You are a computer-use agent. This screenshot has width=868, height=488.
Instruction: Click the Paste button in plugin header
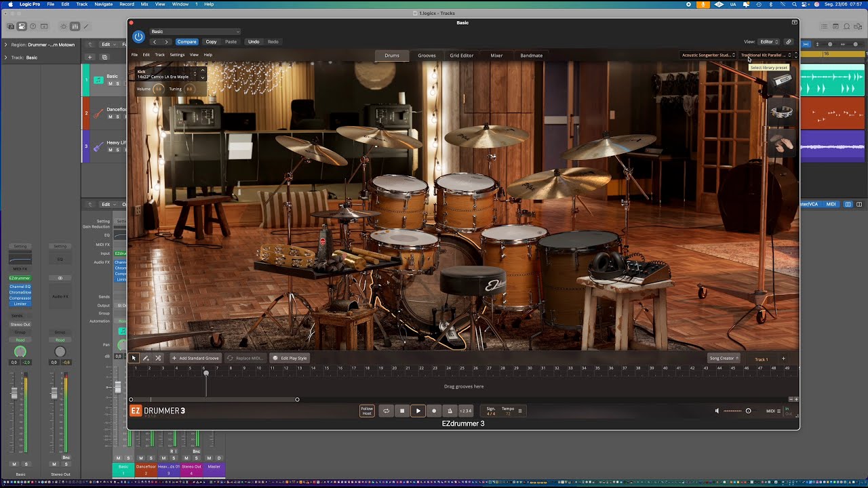pos(231,42)
